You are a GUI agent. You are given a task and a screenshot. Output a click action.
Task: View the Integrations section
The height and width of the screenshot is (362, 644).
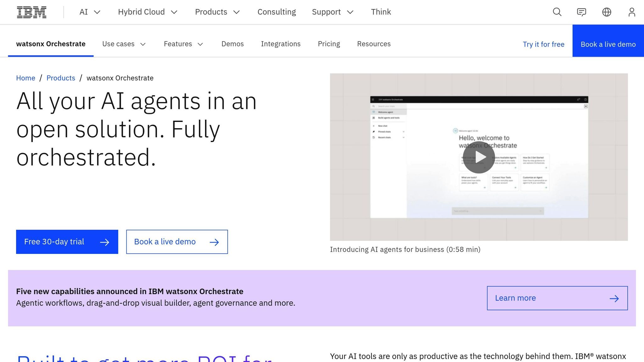point(280,44)
